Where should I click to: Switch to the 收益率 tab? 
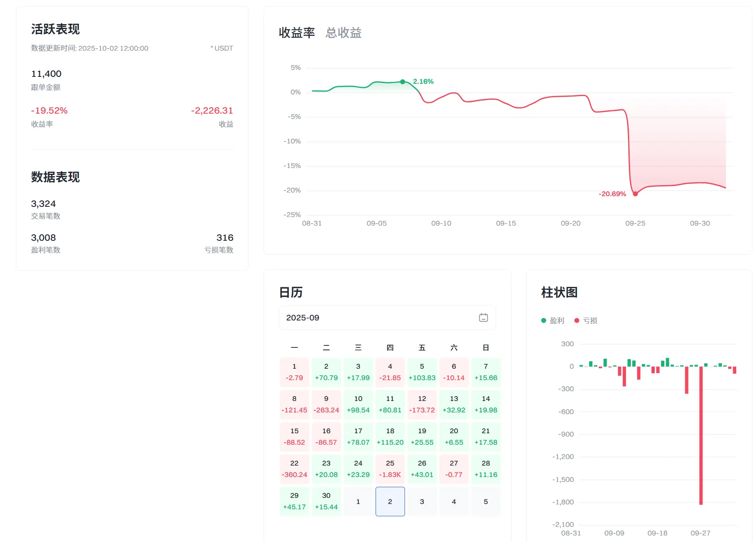click(x=297, y=33)
